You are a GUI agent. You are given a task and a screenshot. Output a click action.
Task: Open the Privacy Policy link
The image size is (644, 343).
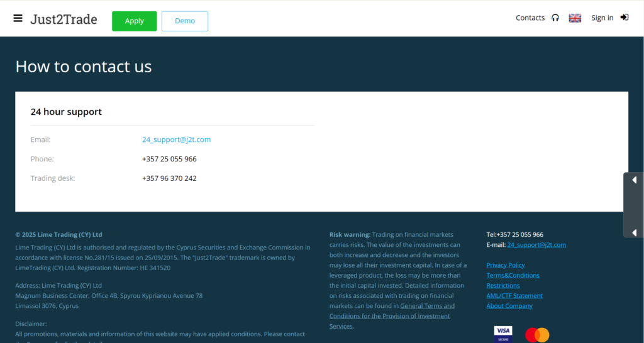point(506,265)
